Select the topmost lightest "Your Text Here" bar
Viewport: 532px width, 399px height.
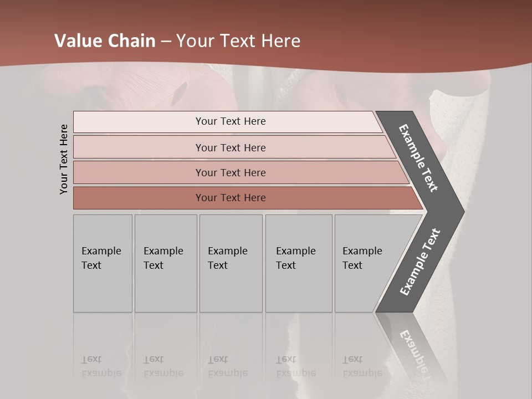(230, 121)
